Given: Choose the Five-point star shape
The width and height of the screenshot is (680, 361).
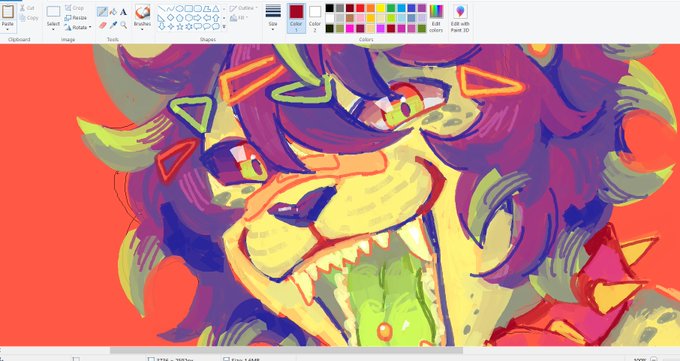Looking at the screenshot, I should (180, 27).
